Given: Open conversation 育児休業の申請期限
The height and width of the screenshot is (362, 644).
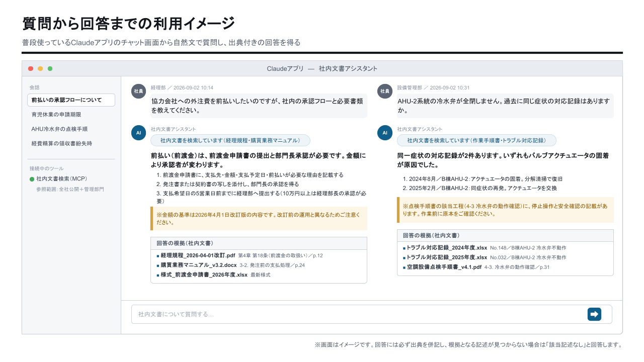Looking at the screenshot, I should [x=71, y=115].
